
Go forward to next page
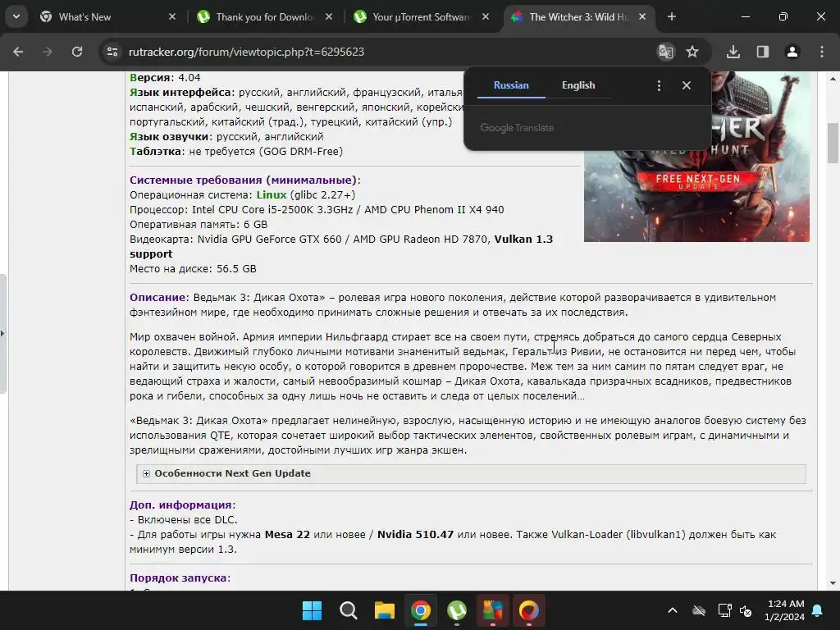(48, 52)
